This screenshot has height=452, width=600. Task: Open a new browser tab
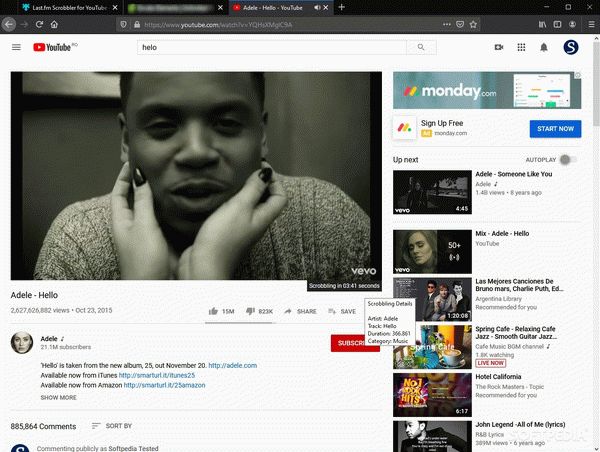click(x=342, y=7)
